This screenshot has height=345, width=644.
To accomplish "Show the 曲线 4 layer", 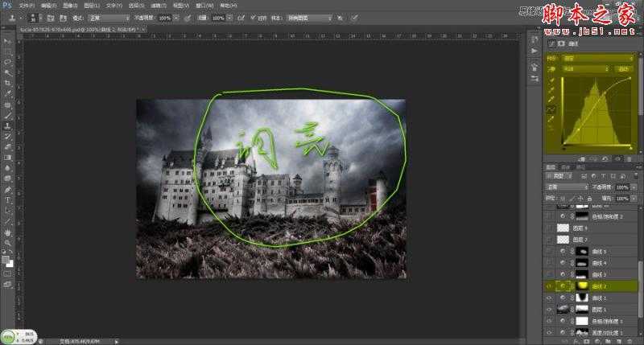I will coord(550,263).
